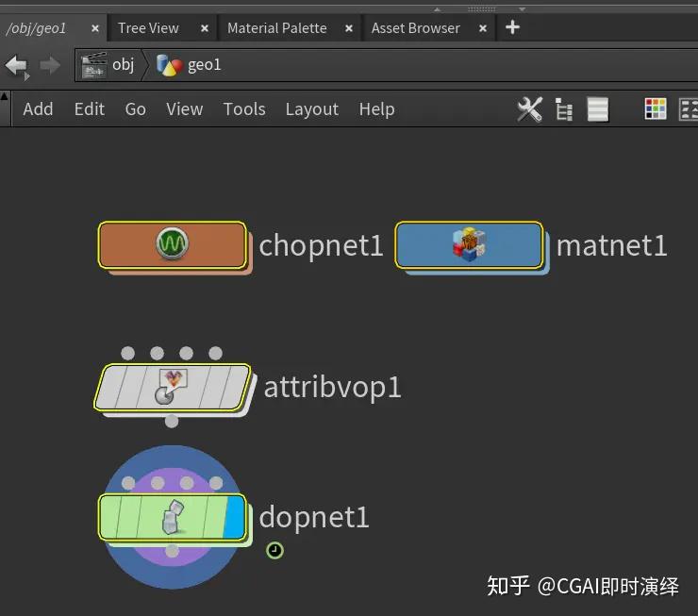Expand the obj path dropdown
This screenshot has height=616, width=698.
108,65
